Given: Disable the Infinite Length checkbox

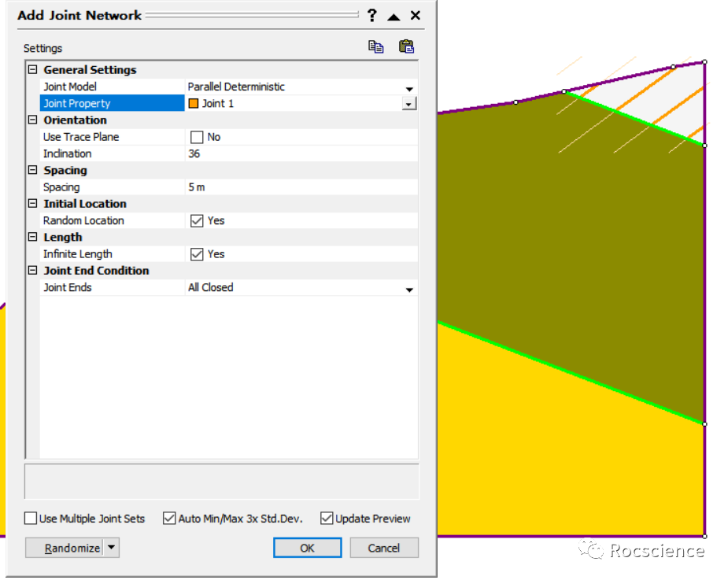Looking at the screenshot, I should (197, 254).
